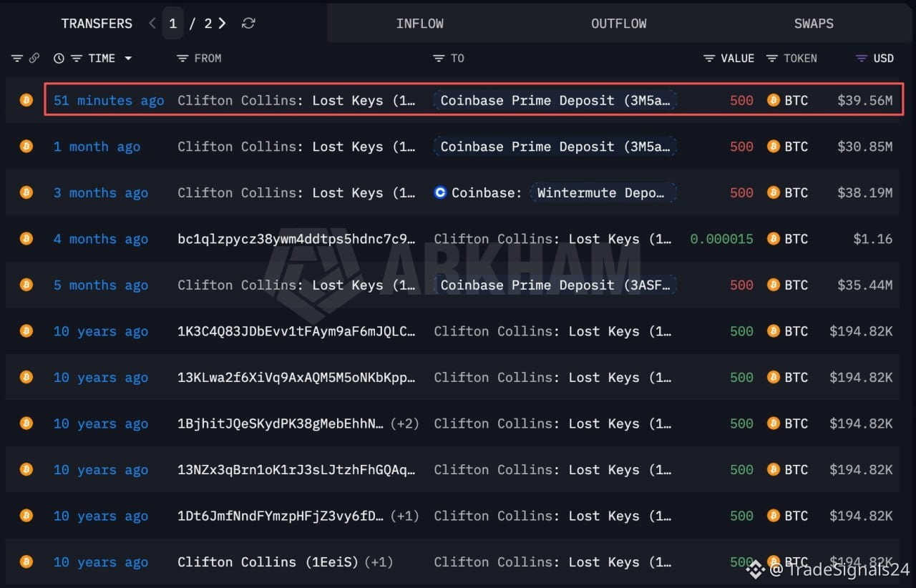Open the TO column filter

tap(439, 59)
